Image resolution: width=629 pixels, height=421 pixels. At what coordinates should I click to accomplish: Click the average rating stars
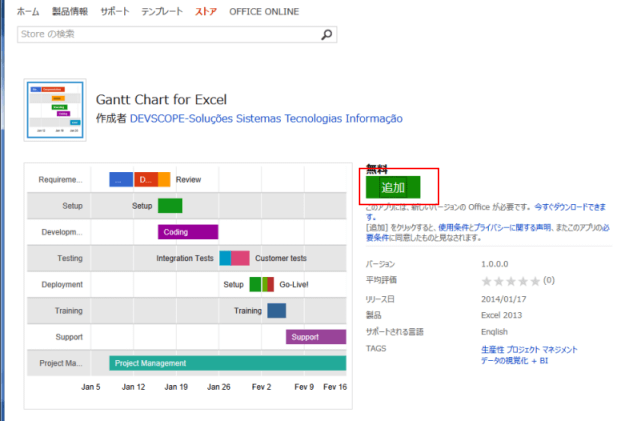coord(511,281)
